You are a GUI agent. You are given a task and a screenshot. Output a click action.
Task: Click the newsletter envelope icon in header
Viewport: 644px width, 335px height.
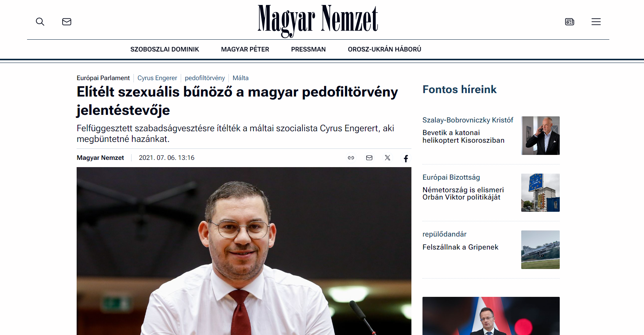[x=67, y=22]
